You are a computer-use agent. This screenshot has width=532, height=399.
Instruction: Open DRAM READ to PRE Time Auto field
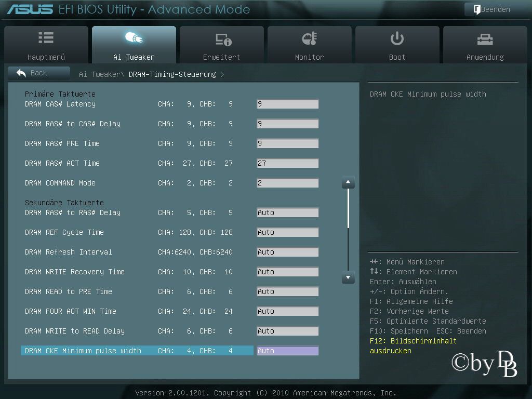[x=288, y=291]
